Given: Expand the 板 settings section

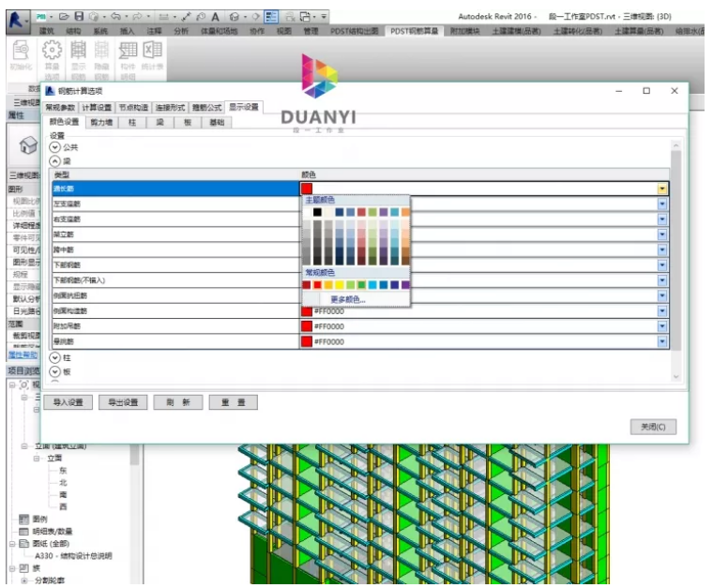Looking at the screenshot, I should [55, 371].
